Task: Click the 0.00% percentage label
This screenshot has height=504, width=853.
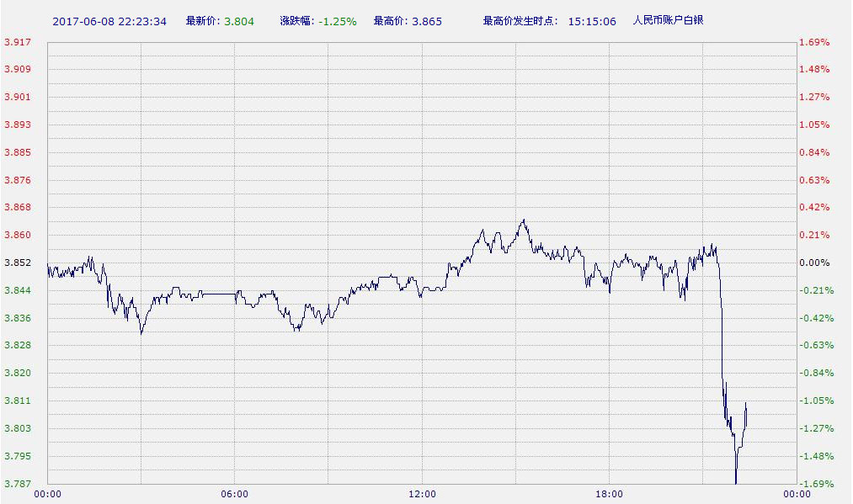Action: click(814, 263)
